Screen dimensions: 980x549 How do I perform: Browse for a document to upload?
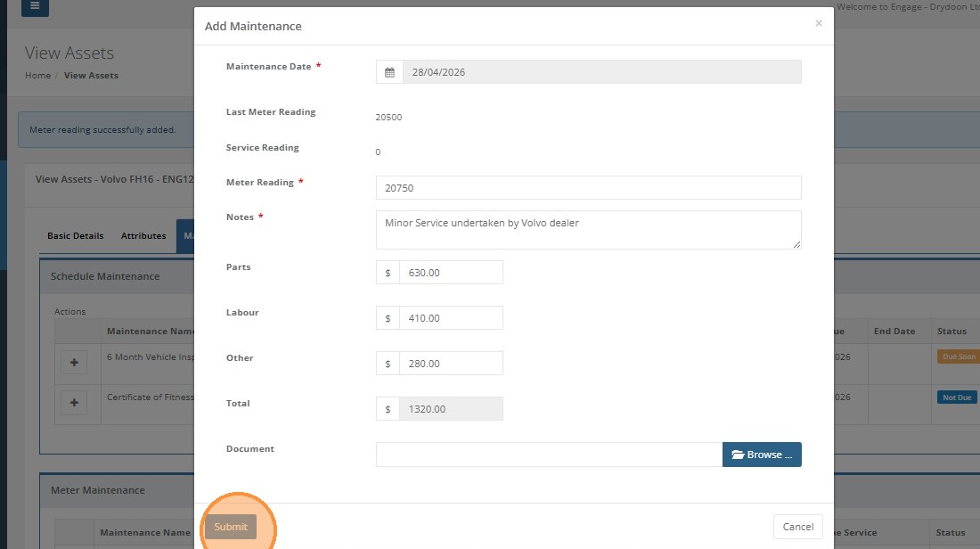(762, 455)
